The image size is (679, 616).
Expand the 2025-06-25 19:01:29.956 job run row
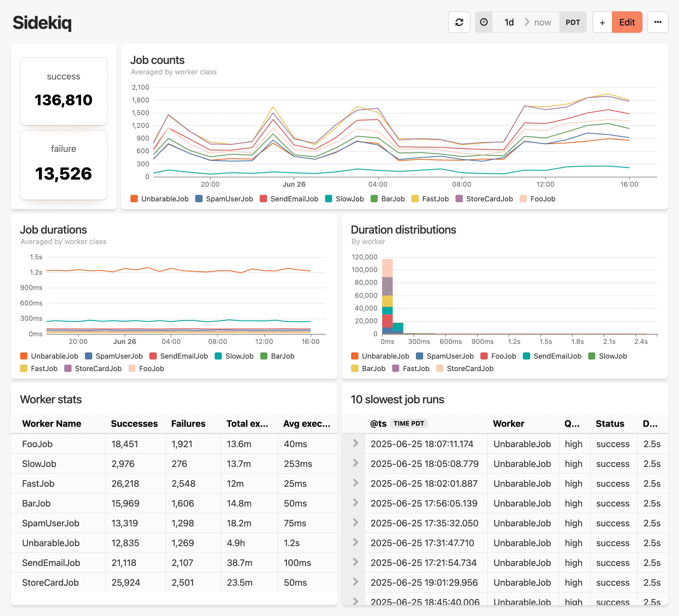[x=355, y=582]
